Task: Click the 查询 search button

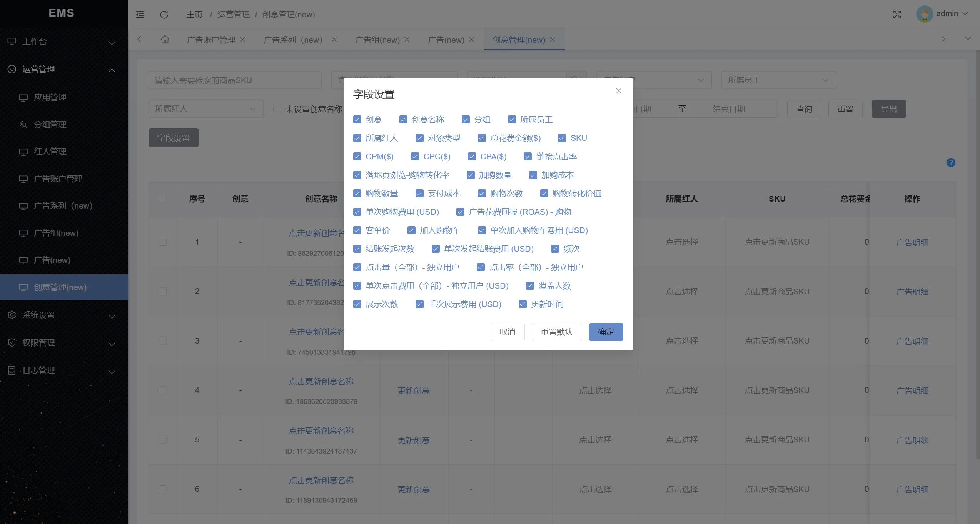Action: pyautogui.click(x=804, y=109)
